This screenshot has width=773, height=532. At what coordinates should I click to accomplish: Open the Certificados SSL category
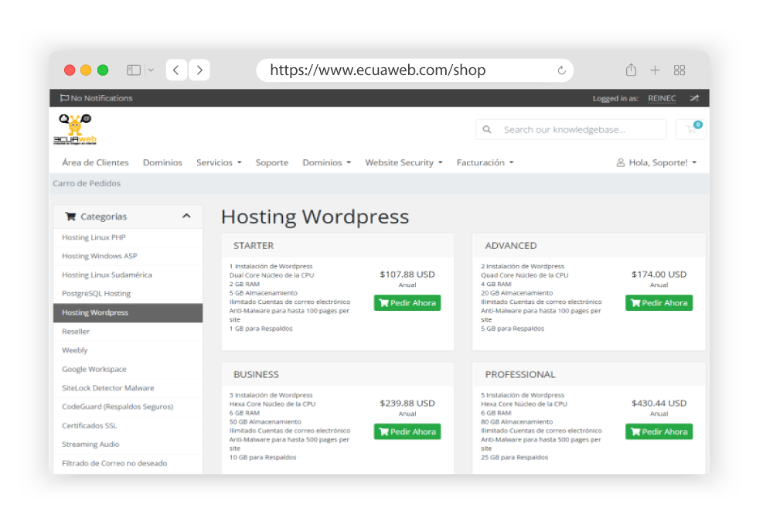[x=90, y=425]
